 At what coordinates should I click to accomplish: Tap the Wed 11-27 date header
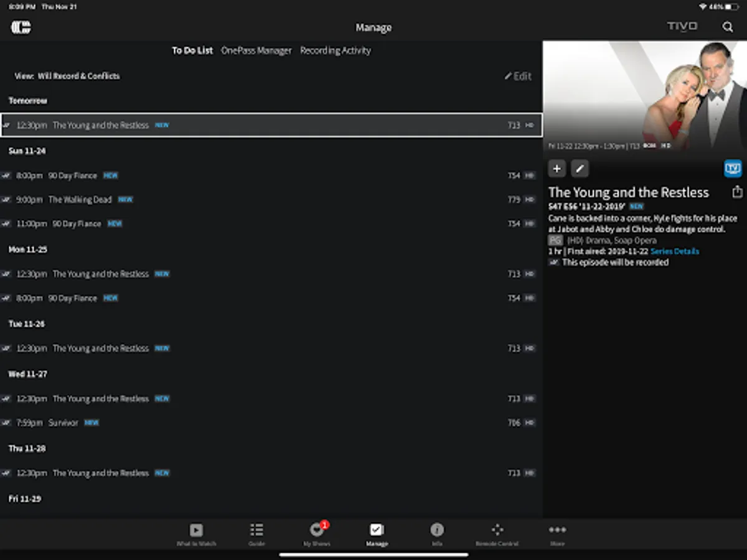pos(27,374)
